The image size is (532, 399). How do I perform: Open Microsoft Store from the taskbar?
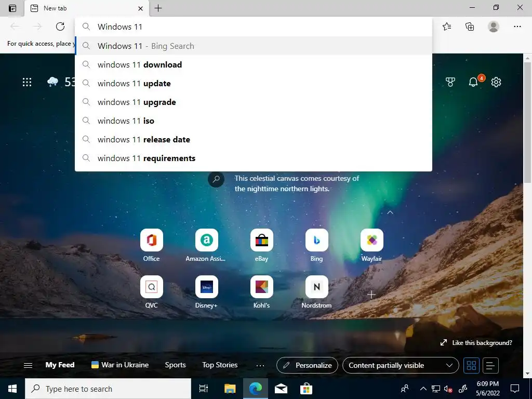click(x=306, y=389)
